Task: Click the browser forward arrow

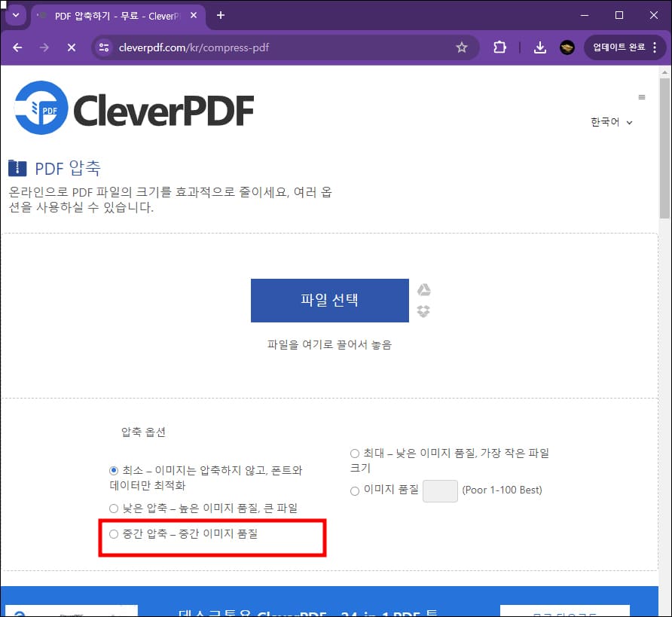Action: [x=44, y=47]
